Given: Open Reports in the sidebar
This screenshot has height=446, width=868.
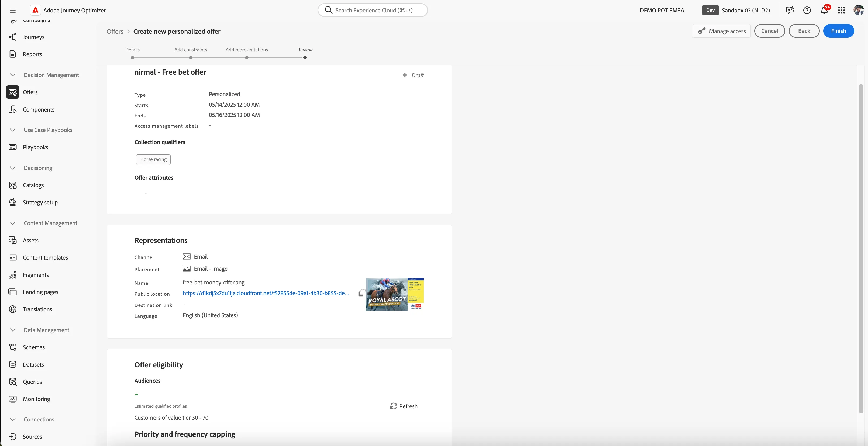Looking at the screenshot, I should click(x=32, y=54).
